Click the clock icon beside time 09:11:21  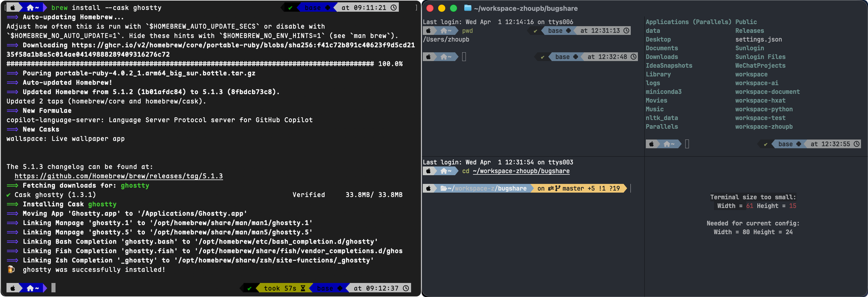coord(393,7)
